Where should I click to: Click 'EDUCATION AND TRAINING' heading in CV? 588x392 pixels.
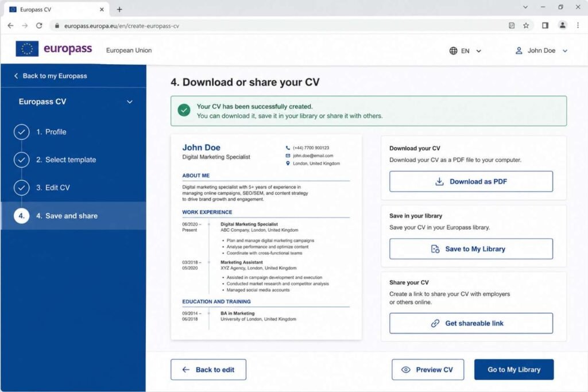tap(216, 302)
